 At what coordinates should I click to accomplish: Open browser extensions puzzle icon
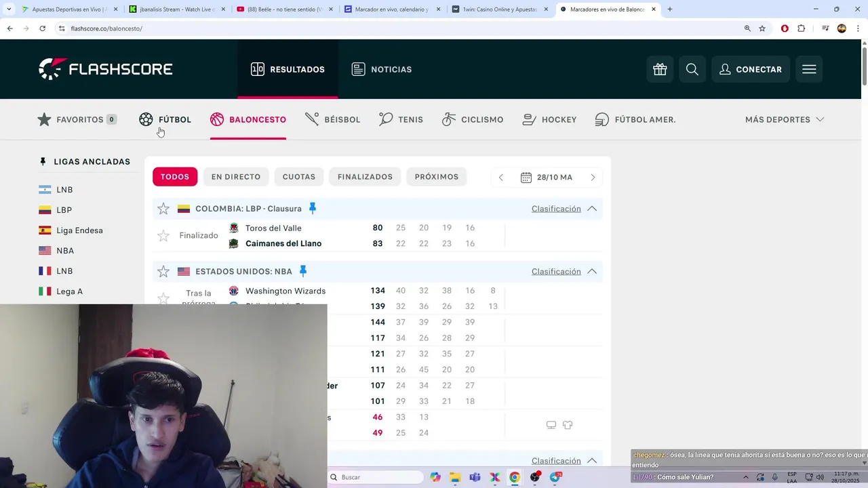pyautogui.click(x=801, y=28)
